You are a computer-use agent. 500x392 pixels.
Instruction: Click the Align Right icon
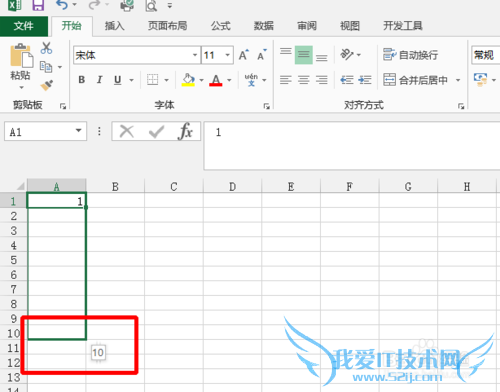click(x=322, y=80)
